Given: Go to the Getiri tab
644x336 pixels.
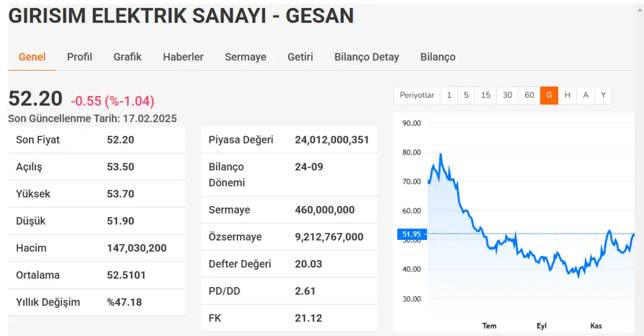Looking at the screenshot, I should (x=300, y=57).
